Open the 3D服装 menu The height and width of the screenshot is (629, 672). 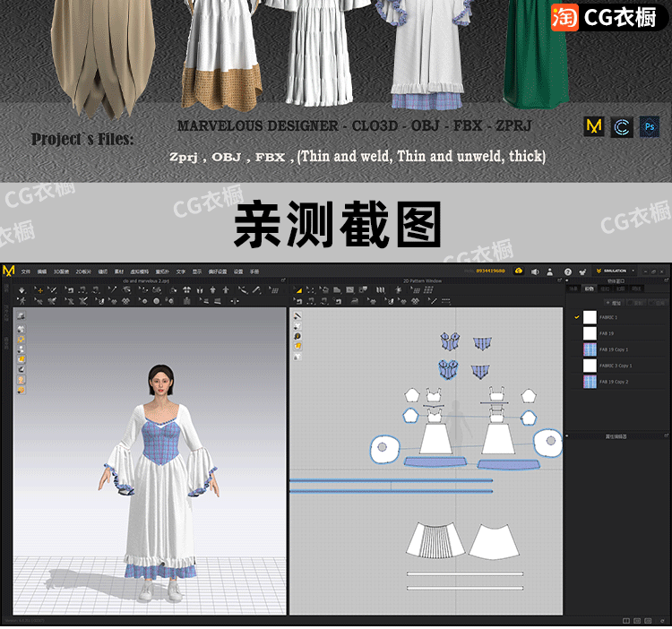point(61,271)
